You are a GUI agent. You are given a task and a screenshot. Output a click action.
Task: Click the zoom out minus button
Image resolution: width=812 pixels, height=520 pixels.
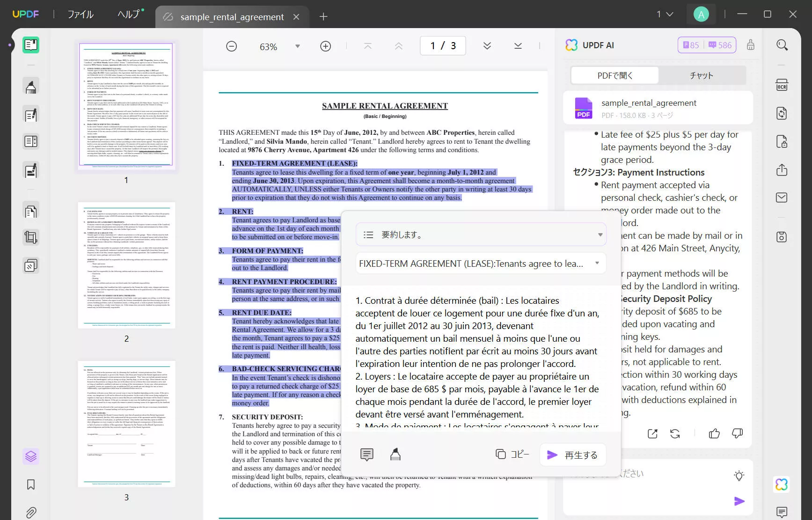click(x=231, y=46)
